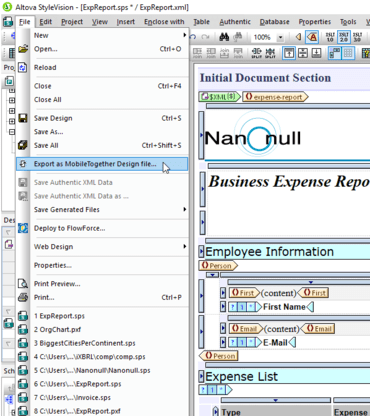Open the Properties menu in menu bar

[315, 22]
